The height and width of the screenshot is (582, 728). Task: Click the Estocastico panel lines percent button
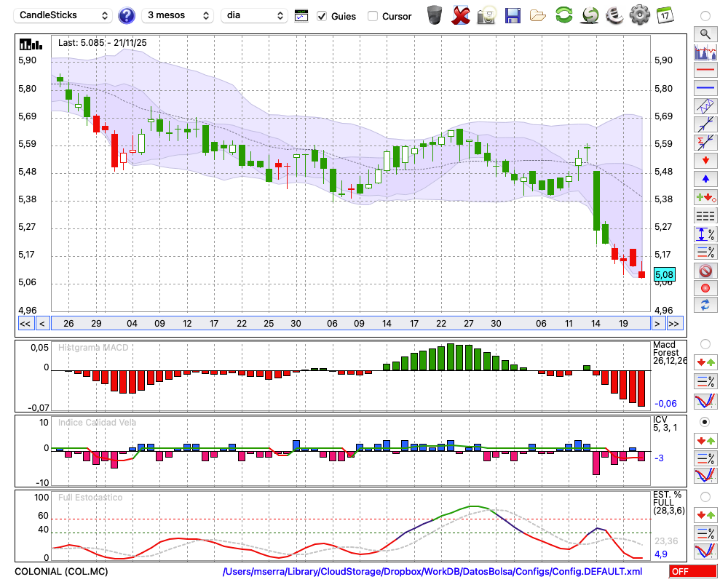[x=705, y=533]
